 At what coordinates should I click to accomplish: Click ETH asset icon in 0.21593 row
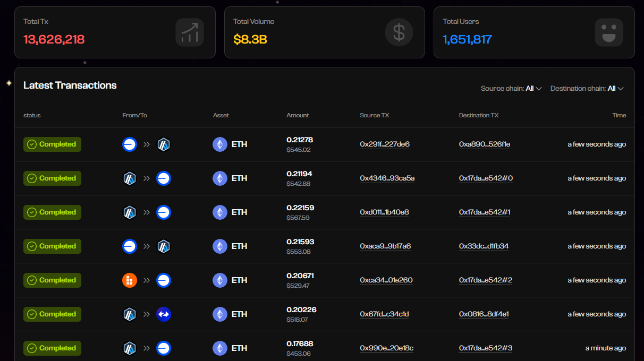220,246
